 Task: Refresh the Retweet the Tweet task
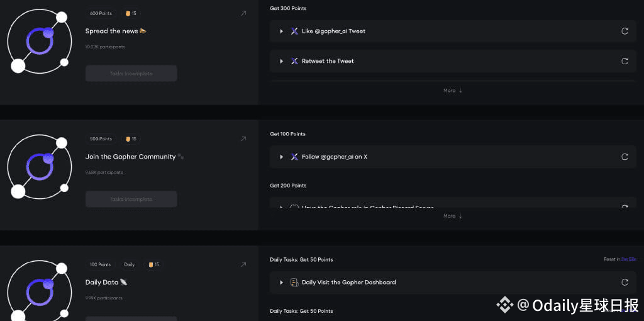[625, 61]
